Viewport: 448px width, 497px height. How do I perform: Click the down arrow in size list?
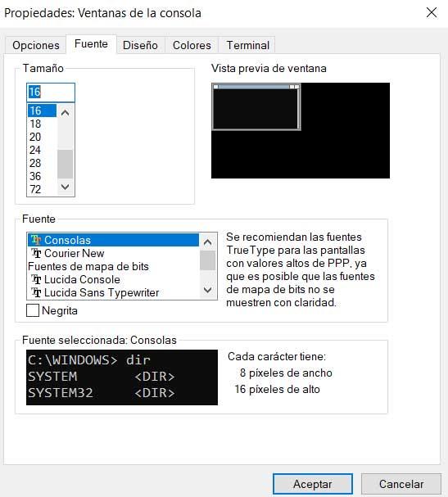(65, 187)
